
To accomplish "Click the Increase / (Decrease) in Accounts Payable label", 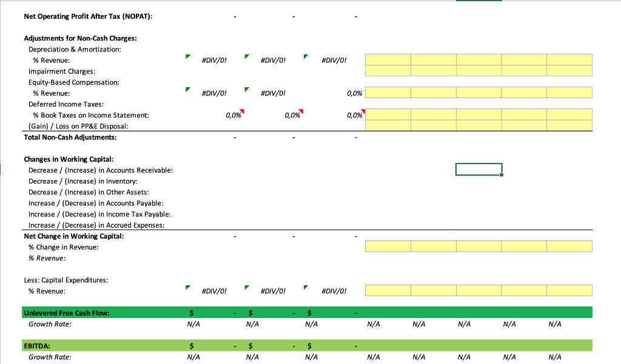I will tap(96, 204).
